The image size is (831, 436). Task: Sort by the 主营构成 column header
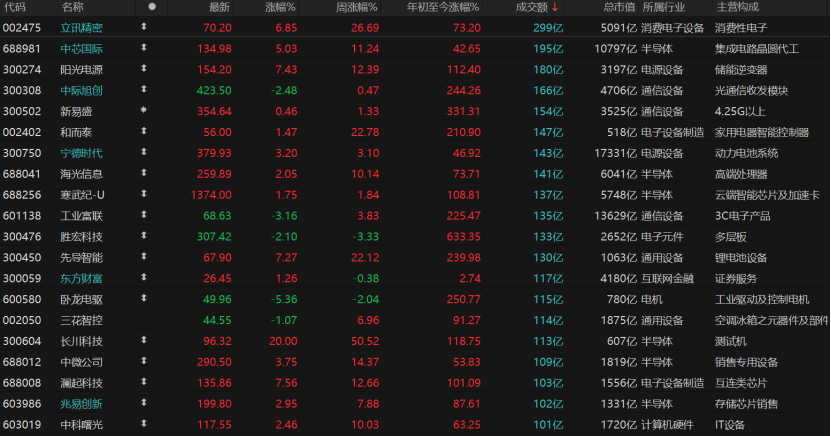tap(738, 7)
